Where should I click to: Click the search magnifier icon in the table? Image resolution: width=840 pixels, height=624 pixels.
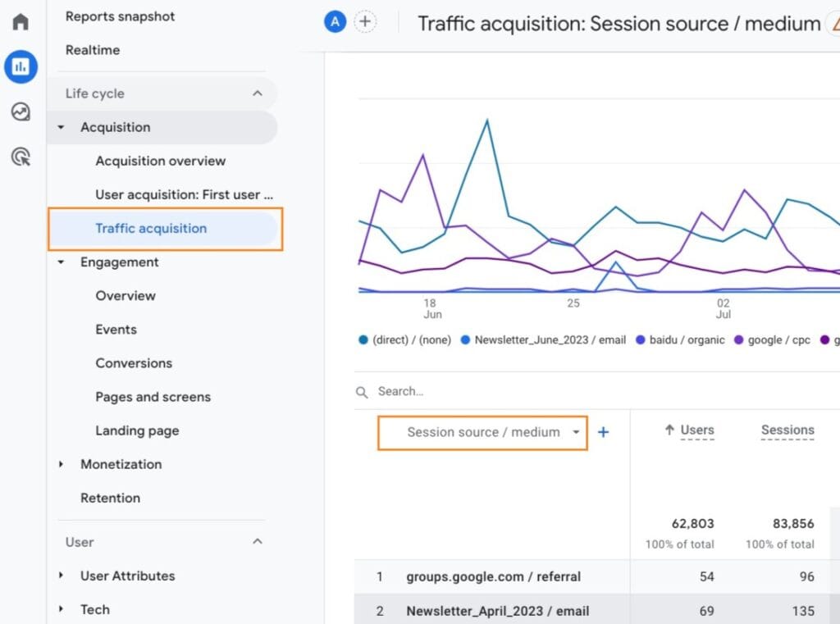point(362,392)
